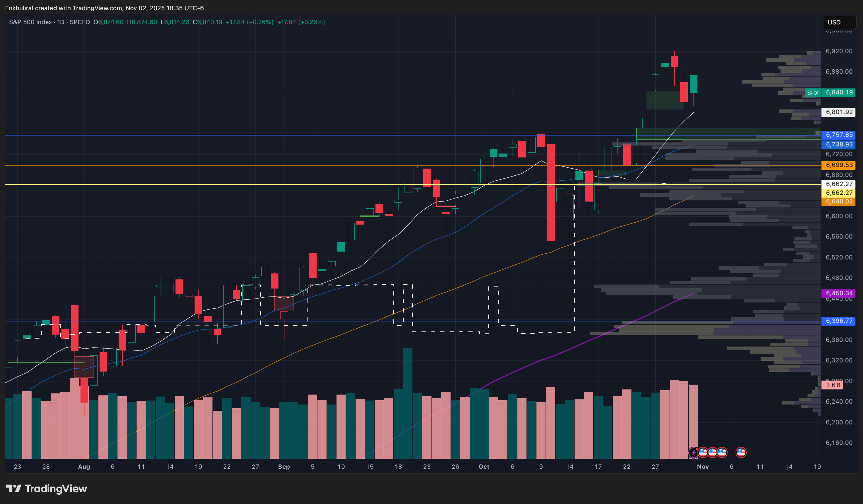Screen dimensions: 863x504
Task: Click the blue 6,396.77 horizontal line label
Action: 839,321
